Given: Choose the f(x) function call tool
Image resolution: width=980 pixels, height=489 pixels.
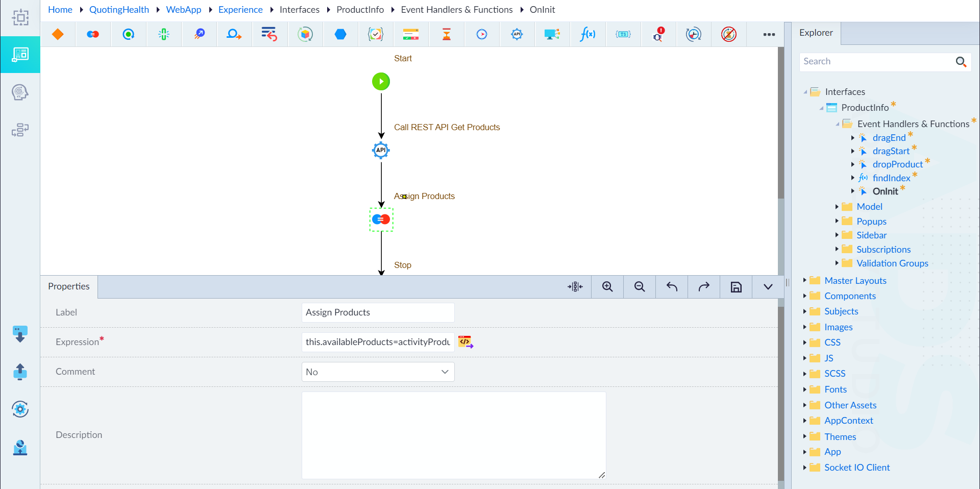Looking at the screenshot, I should pyautogui.click(x=587, y=34).
